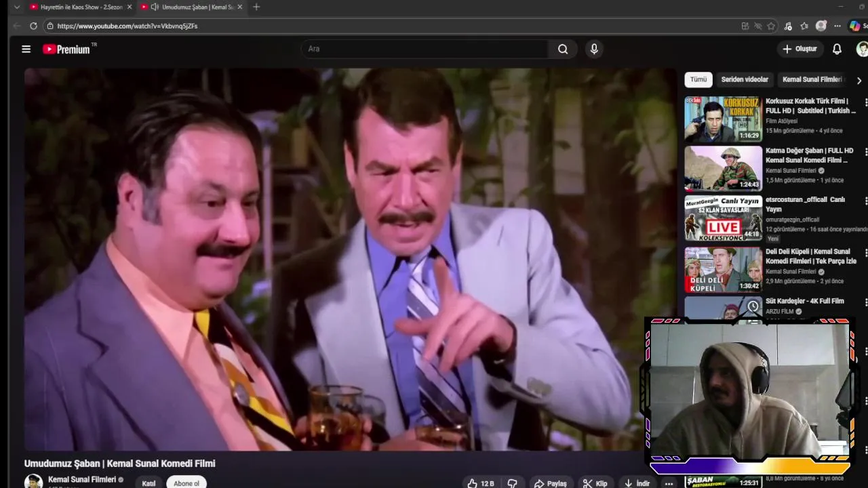Open options for etsrcosturan Canlı Yayın video
The image size is (868, 488).
[865, 201]
